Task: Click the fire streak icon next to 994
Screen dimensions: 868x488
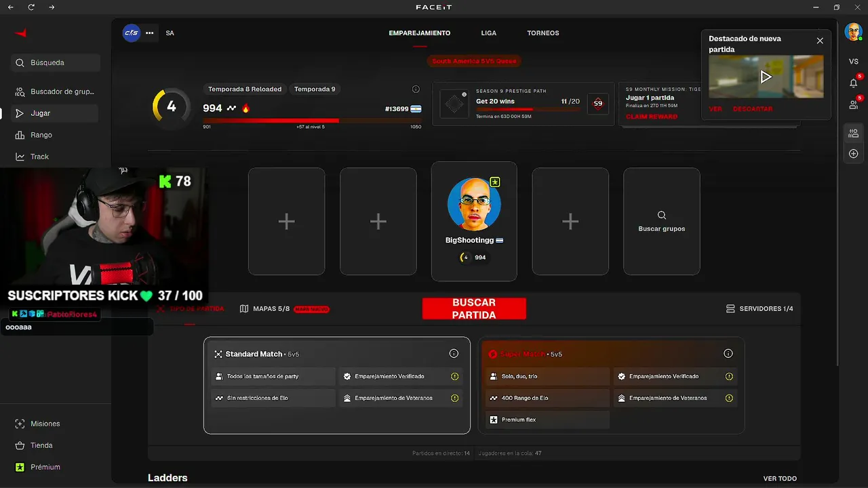Action: pos(245,108)
